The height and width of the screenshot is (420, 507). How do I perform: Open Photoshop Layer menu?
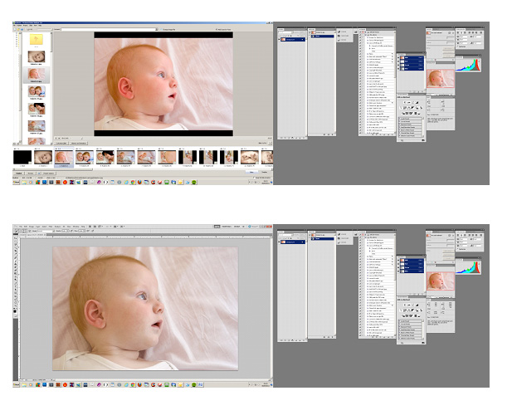coord(38,227)
